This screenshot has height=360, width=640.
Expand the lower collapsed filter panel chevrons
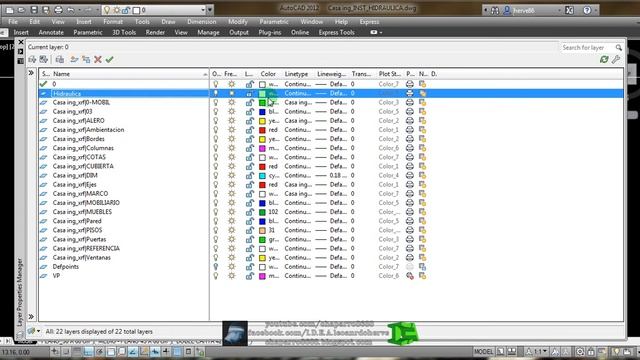coord(31,317)
